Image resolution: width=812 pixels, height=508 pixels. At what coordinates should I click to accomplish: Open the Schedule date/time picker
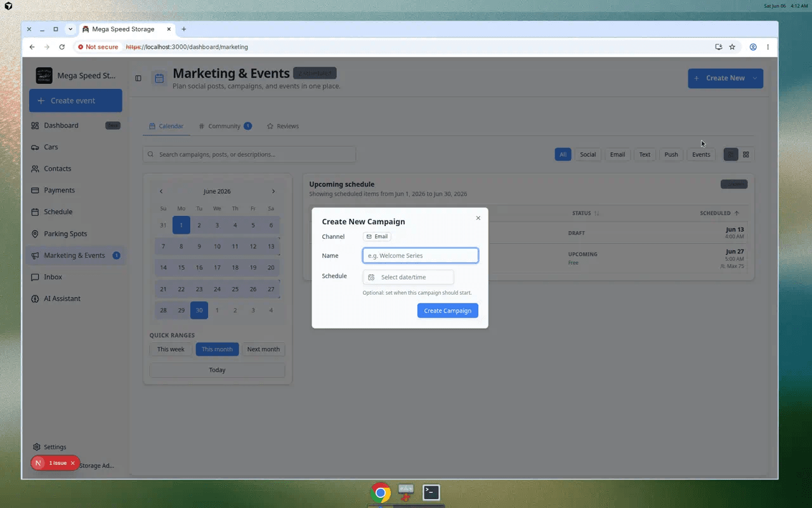tap(409, 277)
